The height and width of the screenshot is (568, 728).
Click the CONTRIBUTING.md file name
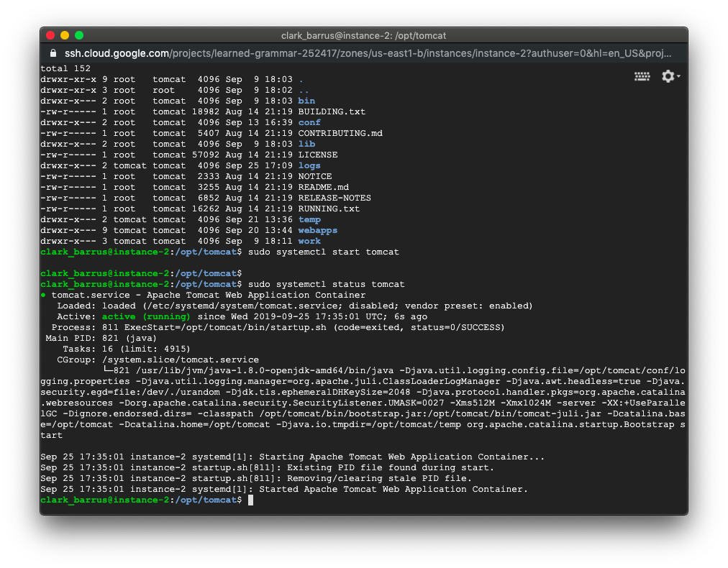coord(340,133)
